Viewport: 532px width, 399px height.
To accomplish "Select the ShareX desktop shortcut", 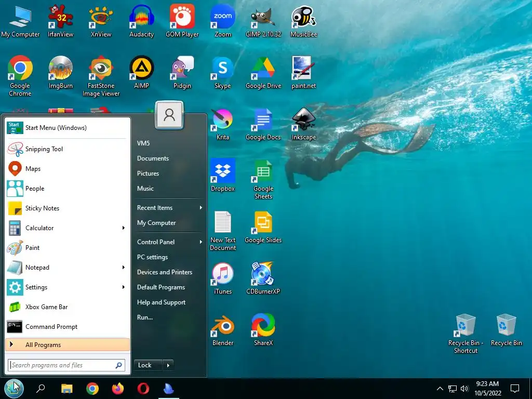I will click(x=263, y=330).
